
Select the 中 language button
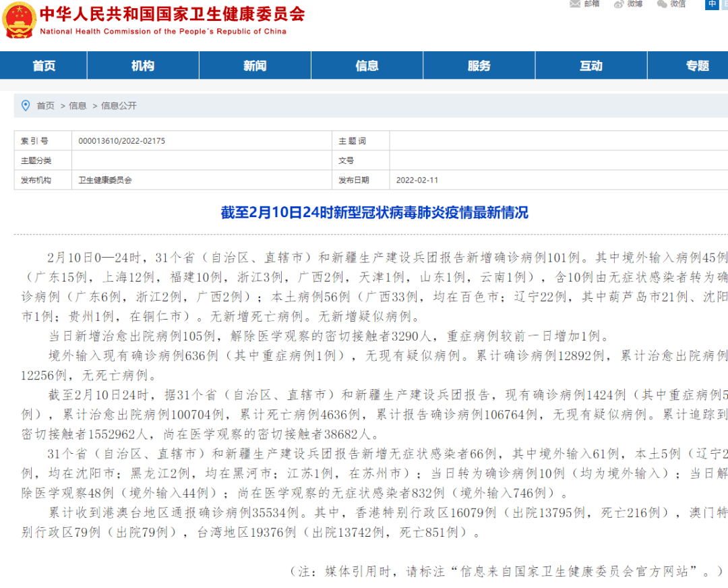pyautogui.click(x=712, y=4)
